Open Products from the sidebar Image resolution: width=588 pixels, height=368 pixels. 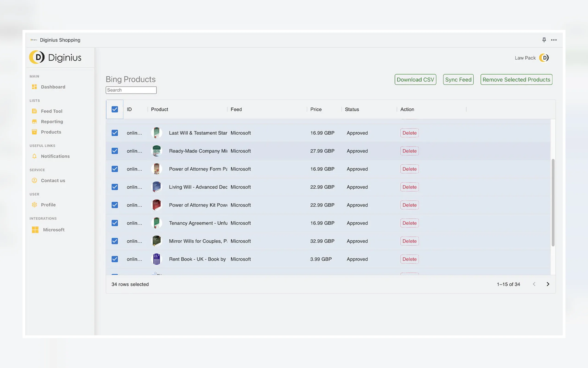[51, 132]
